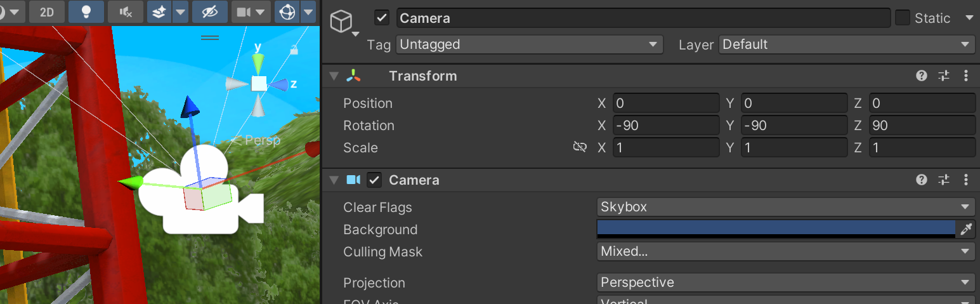Viewport: 980px width, 304px height.
Task: Toggle scene audio mute icon
Action: pos(126,11)
